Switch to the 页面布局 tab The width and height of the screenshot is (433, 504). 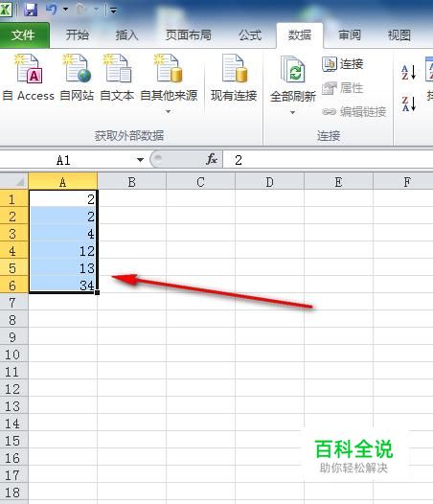189,35
